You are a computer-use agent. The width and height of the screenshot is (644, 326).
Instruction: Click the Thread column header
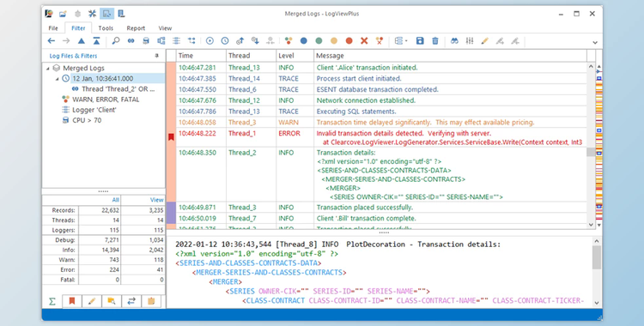click(252, 56)
